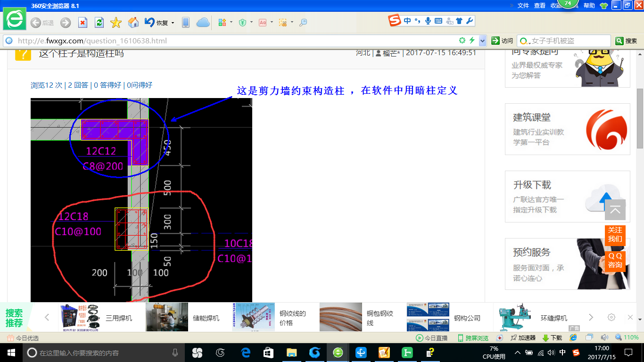Viewport: 644px width, 362px height.
Task: Click the Sogou microphone voice input icon
Action: pos(428,21)
